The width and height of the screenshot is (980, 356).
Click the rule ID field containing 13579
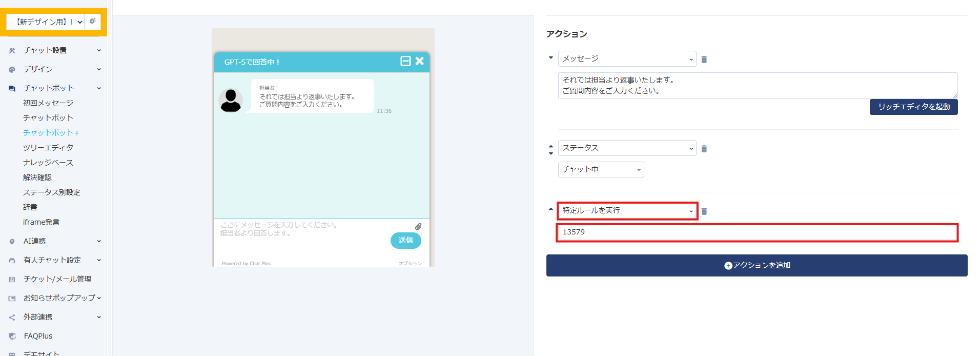(757, 232)
